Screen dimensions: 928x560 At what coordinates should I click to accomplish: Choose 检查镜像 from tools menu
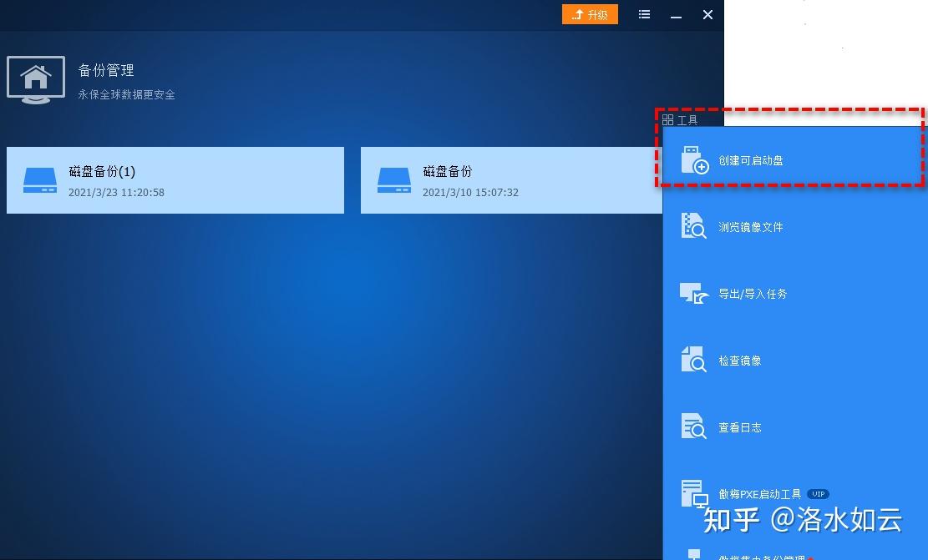795,361
